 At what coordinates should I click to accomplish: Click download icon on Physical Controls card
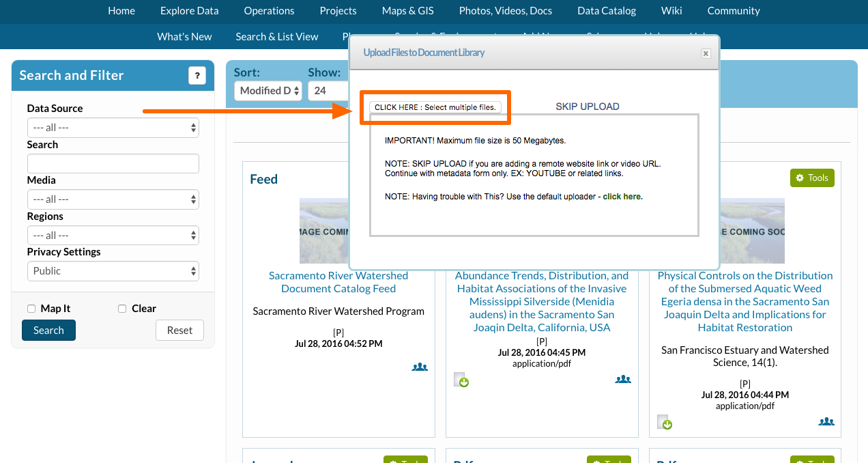(x=665, y=422)
